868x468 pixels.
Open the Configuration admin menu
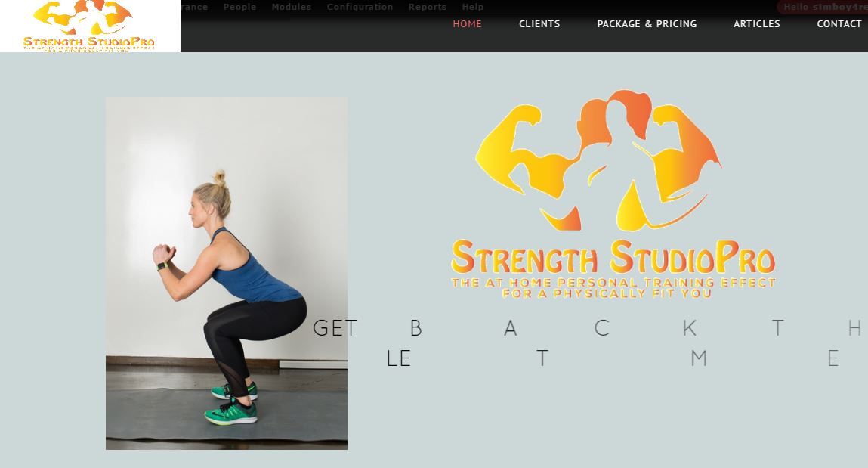tap(360, 8)
